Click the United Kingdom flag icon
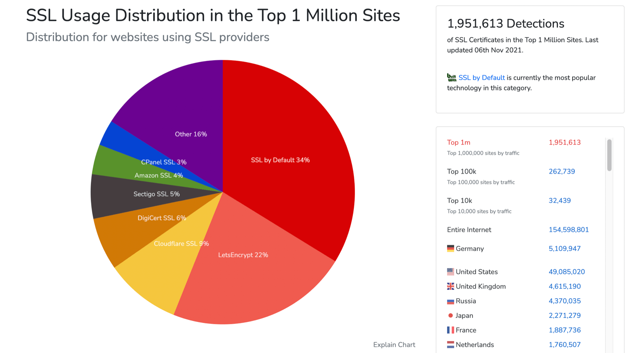Viewport: 644px width, 353px height. pyautogui.click(x=450, y=286)
